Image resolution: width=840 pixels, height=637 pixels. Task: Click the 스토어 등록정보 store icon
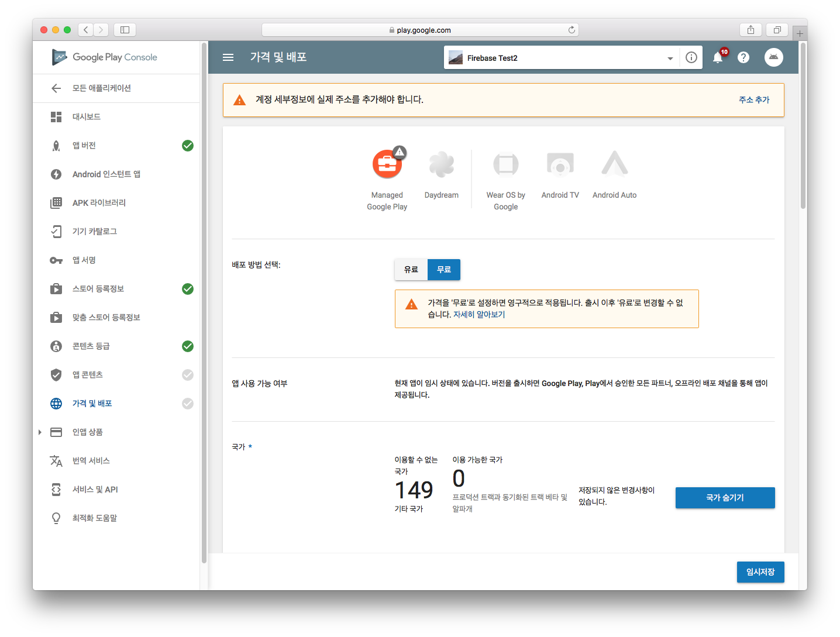pyautogui.click(x=56, y=289)
